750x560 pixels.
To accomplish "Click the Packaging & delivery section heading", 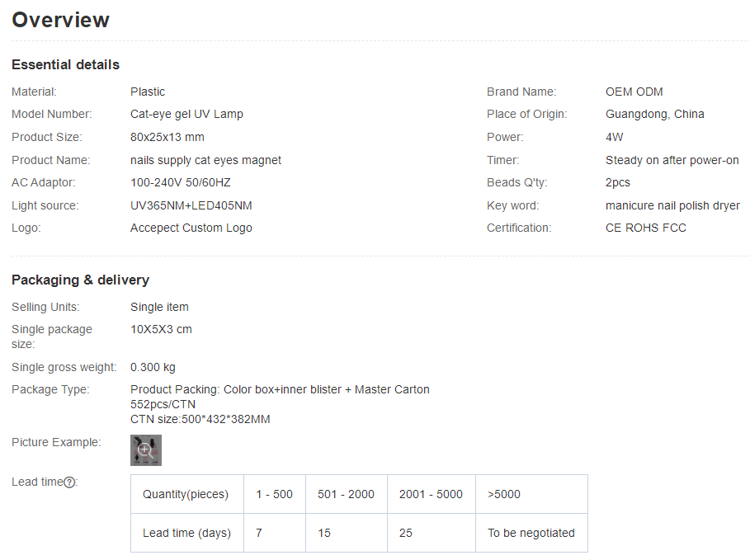I will [80, 280].
